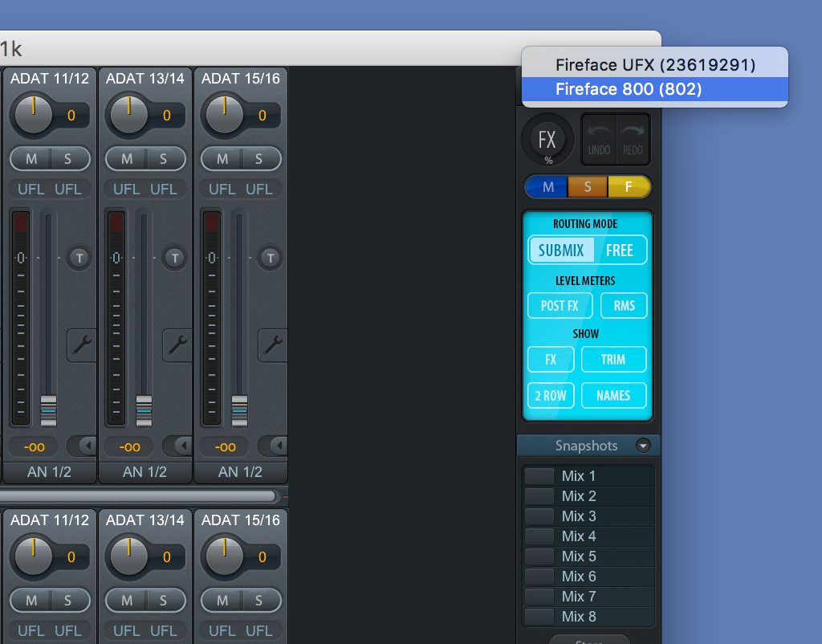
Task: Switch routing mode to FREE
Action: point(620,251)
